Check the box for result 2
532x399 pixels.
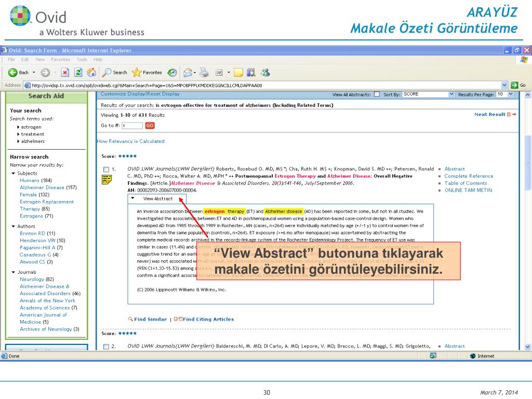106,347
